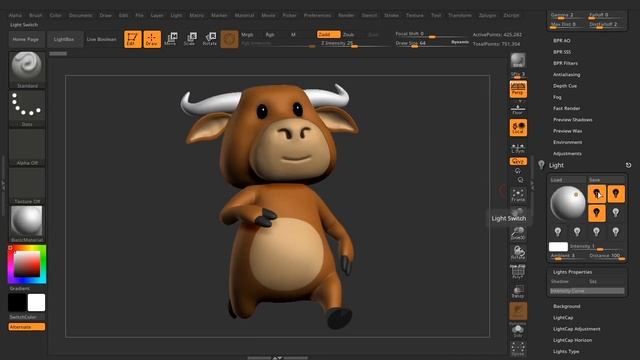Adjust the Z Intensity slider
The image size is (640, 360).
pos(354,43)
